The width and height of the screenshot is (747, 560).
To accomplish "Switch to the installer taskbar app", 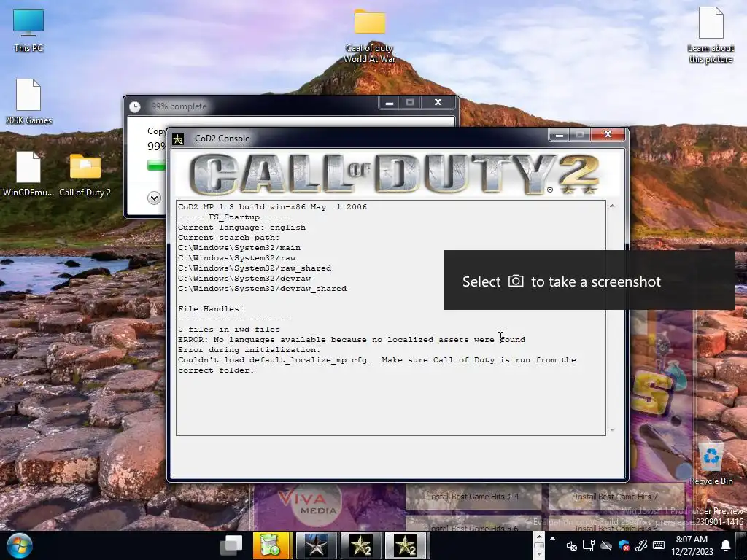I will point(272,545).
